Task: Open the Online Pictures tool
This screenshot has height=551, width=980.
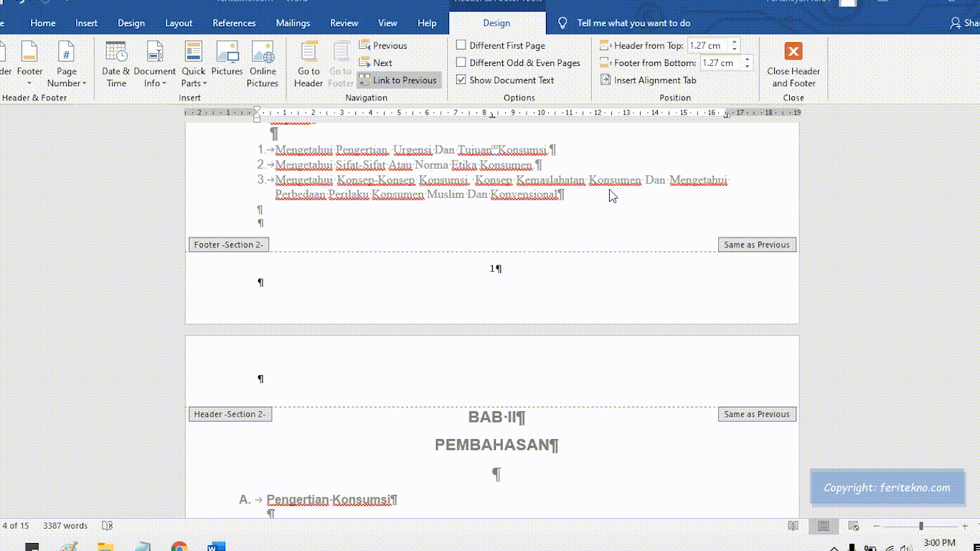Action: [263, 64]
